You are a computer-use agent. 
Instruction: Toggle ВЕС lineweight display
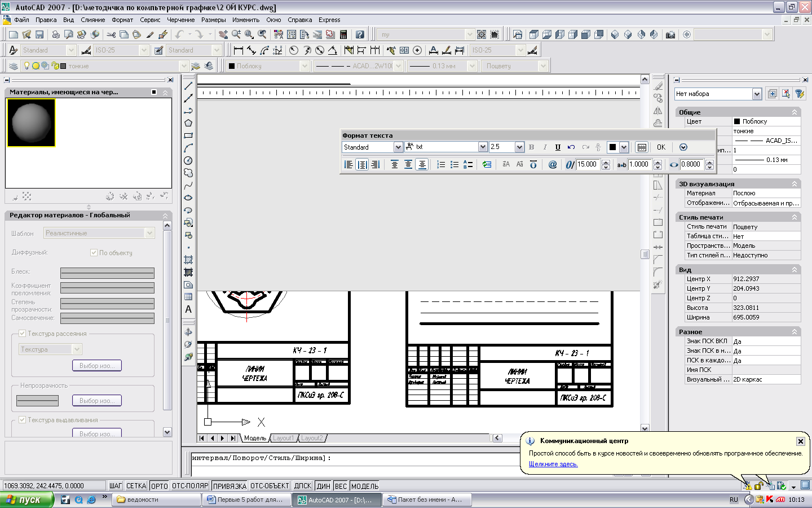(x=341, y=486)
